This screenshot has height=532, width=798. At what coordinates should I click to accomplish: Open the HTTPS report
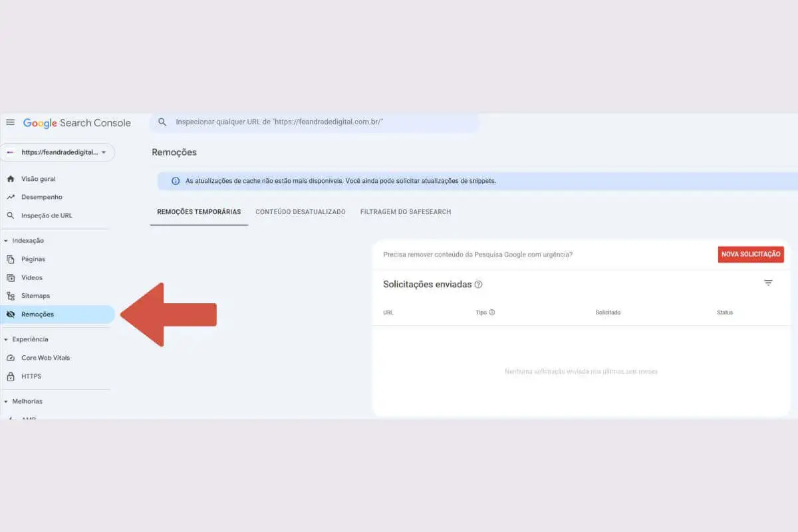click(31, 376)
